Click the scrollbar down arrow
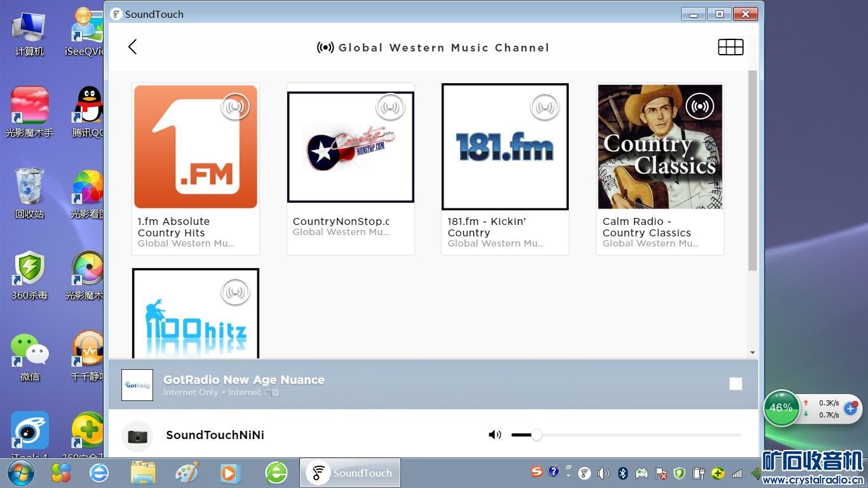The image size is (868, 488). [752, 353]
